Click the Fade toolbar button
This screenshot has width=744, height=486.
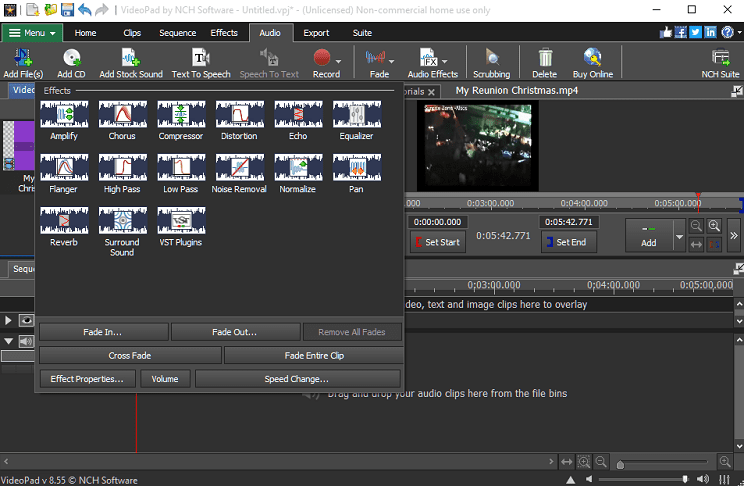coord(376,63)
